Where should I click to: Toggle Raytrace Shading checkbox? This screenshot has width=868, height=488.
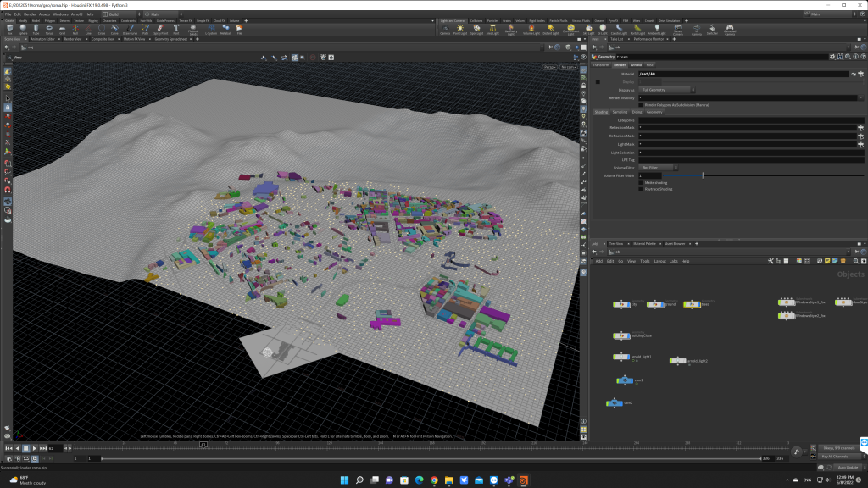(x=641, y=189)
